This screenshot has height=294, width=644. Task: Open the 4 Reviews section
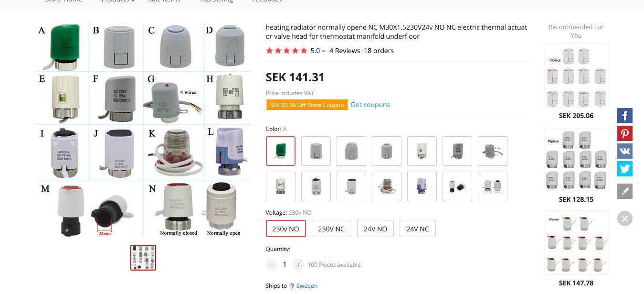pos(344,51)
